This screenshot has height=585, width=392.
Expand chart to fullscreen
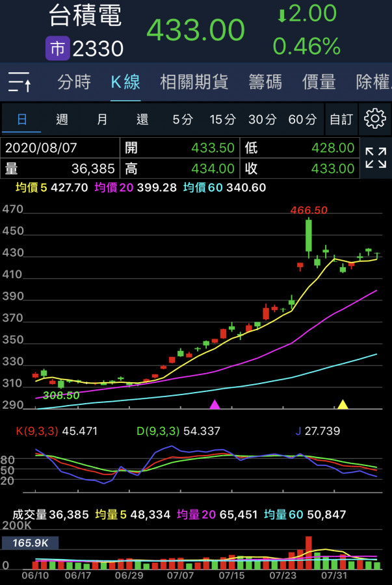click(x=375, y=158)
